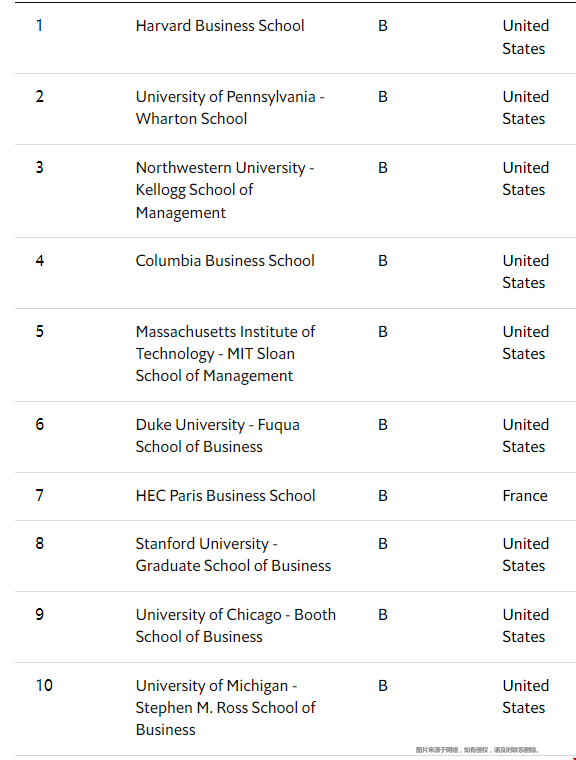Click the watermark text at bottom right
The width and height of the screenshot is (576, 760).
pyautogui.click(x=477, y=750)
